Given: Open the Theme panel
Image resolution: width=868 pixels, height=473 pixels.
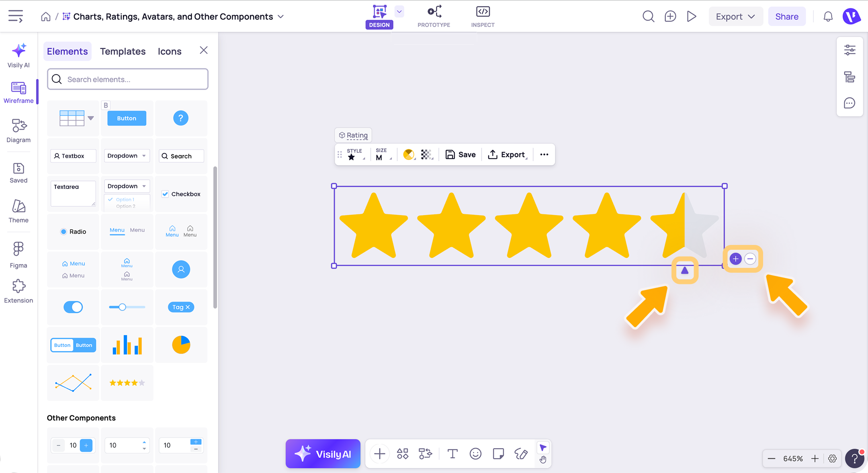Looking at the screenshot, I should click(x=18, y=211).
